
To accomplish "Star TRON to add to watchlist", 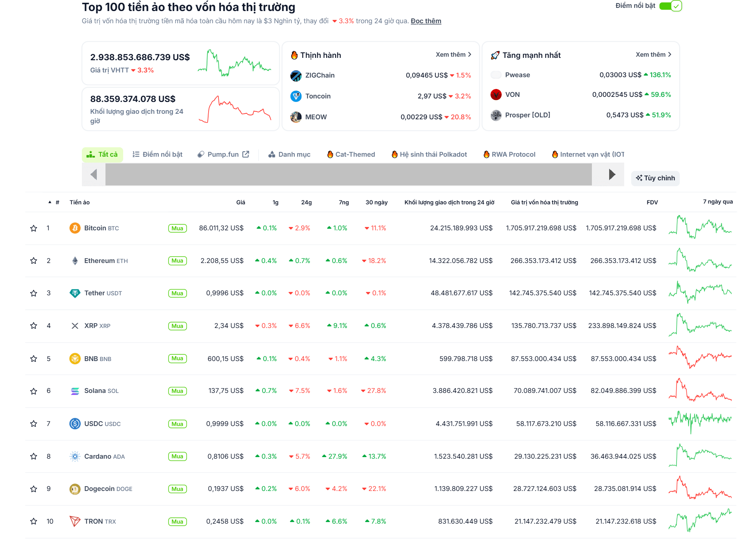I will (34, 521).
